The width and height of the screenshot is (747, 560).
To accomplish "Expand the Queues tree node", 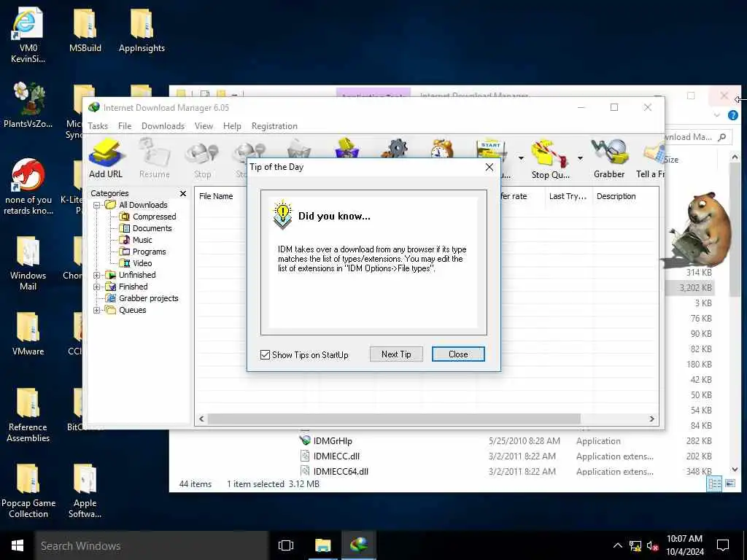I will pyautogui.click(x=97, y=310).
